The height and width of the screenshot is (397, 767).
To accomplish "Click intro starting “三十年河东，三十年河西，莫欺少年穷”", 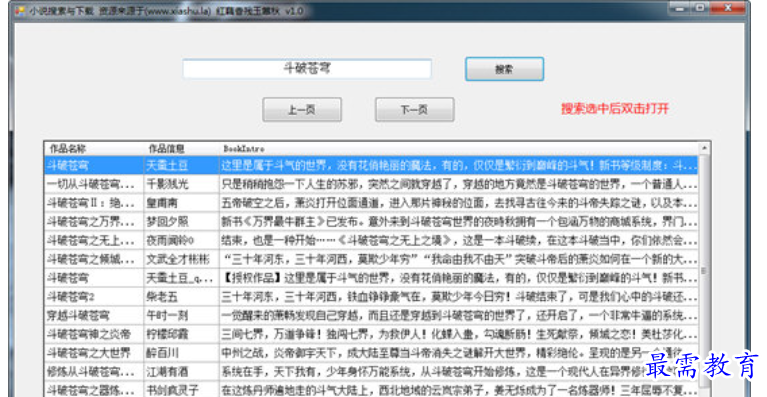I will pos(459,259).
